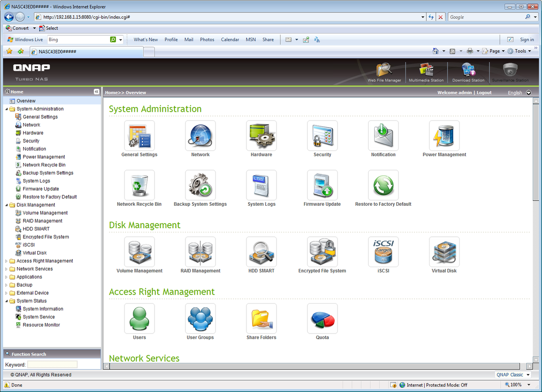The image size is (542, 392).
Task: Open the System Logs icon in overview
Action: tap(261, 185)
